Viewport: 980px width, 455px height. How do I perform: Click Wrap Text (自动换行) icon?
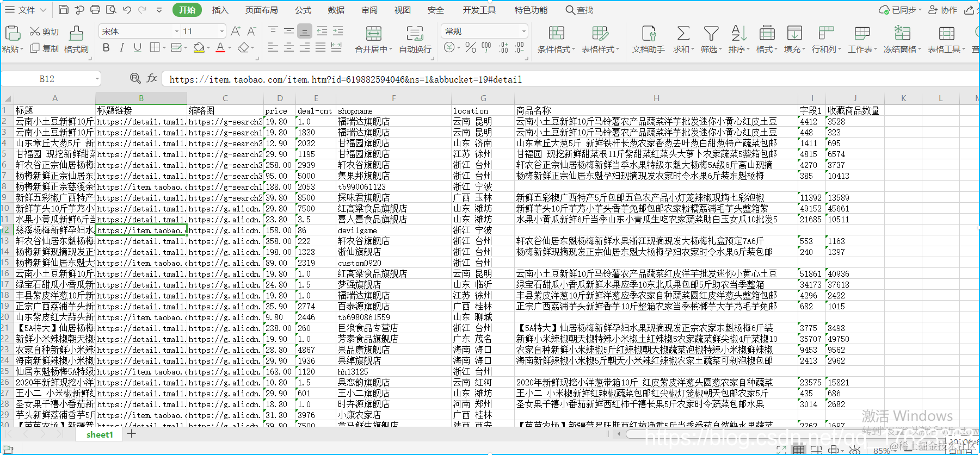tap(415, 33)
